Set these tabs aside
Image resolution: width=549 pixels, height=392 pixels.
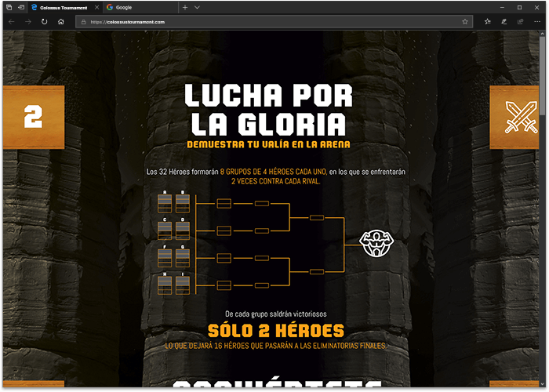click(22, 7)
